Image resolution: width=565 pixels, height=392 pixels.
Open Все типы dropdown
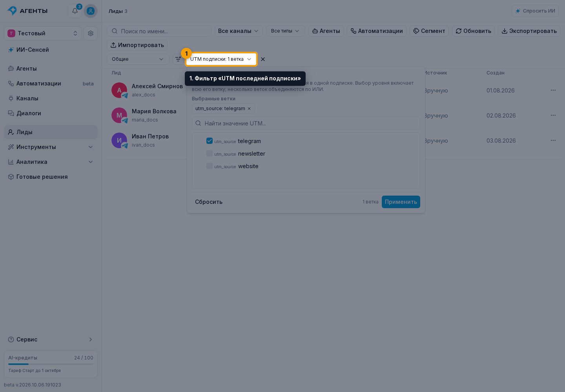click(x=286, y=31)
